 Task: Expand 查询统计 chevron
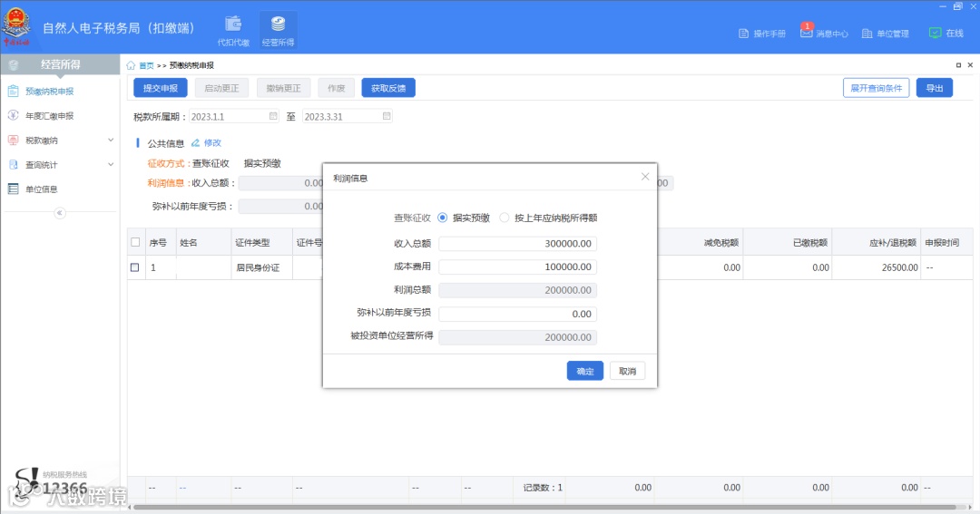(x=111, y=164)
